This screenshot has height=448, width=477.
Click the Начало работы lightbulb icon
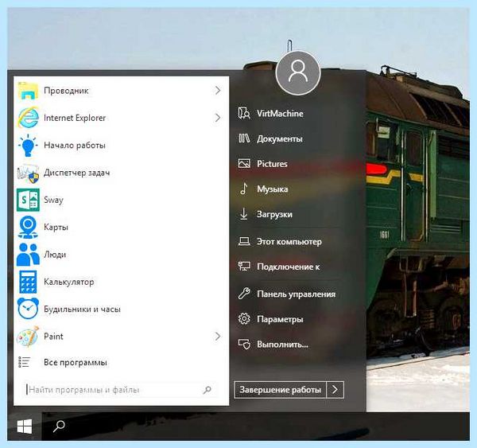(x=28, y=145)
